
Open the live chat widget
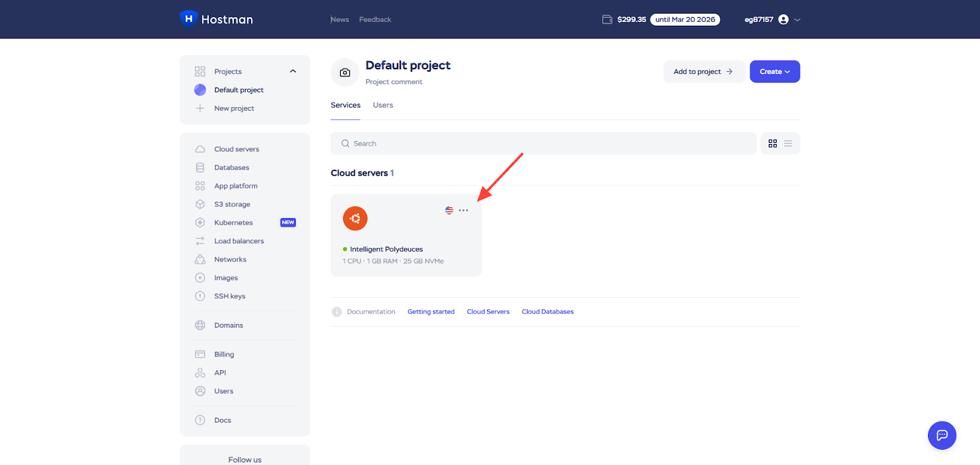pos(942,436)
